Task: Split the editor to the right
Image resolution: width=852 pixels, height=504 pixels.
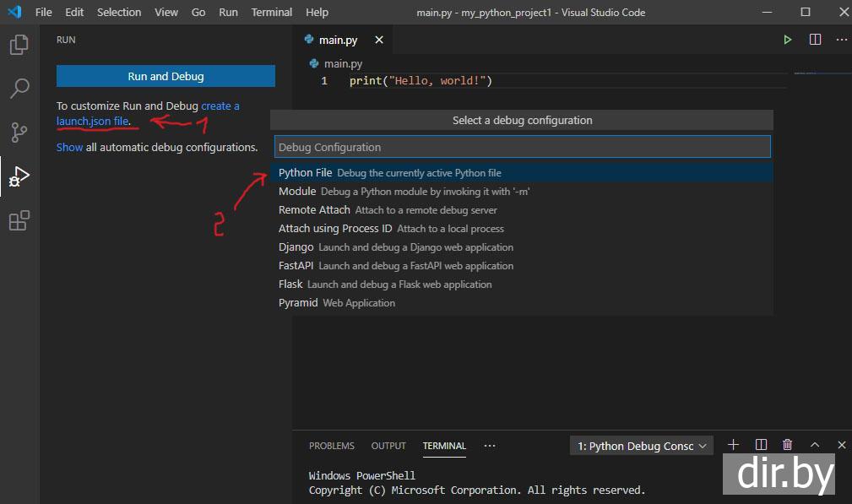Action: point(815,40)
